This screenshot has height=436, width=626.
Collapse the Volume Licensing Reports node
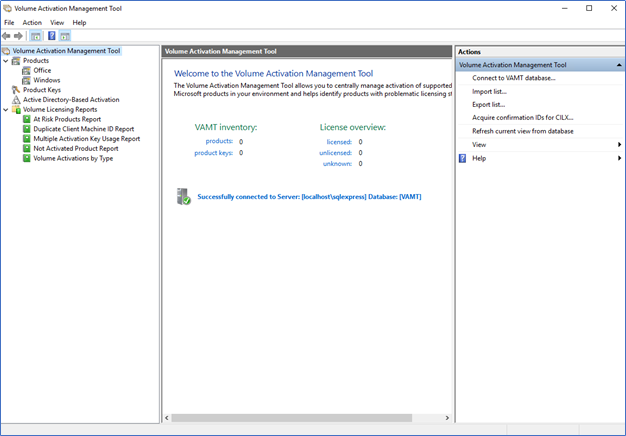pyautogui.click(x=6, y=109)
